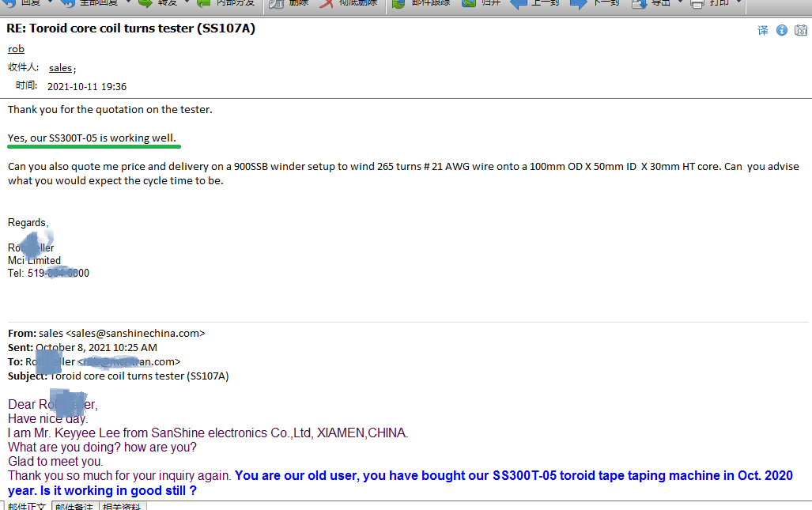The width and height of the screenshot is (812, 510).
Task: Click the '收件人:' recipient label
Action: pyautogui.click(x=23, y=67)
